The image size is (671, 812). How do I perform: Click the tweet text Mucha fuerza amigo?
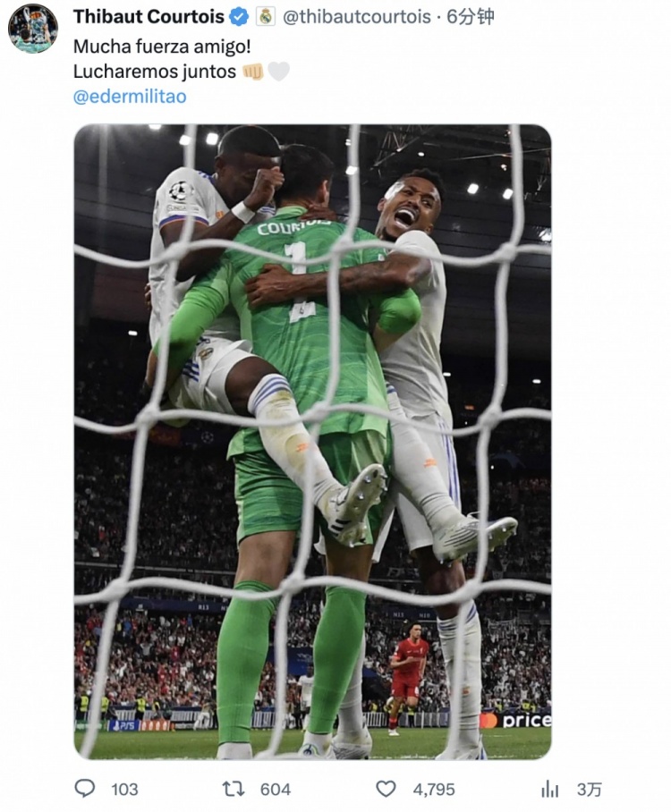pos(162,47)
